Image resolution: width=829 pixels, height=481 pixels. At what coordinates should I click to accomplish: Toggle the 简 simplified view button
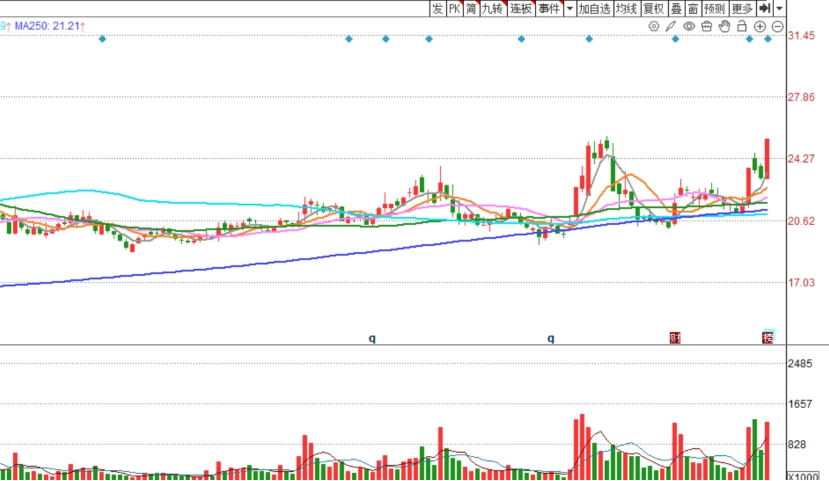coord(471,8)
